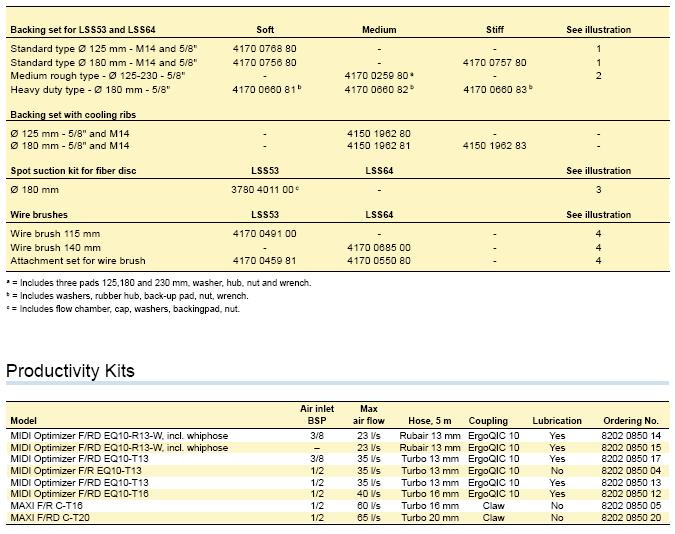The width and height of the screenshot is (675, 534).
Task: Click the 'Productivity Kits' title
Action: tap(70, 371)
